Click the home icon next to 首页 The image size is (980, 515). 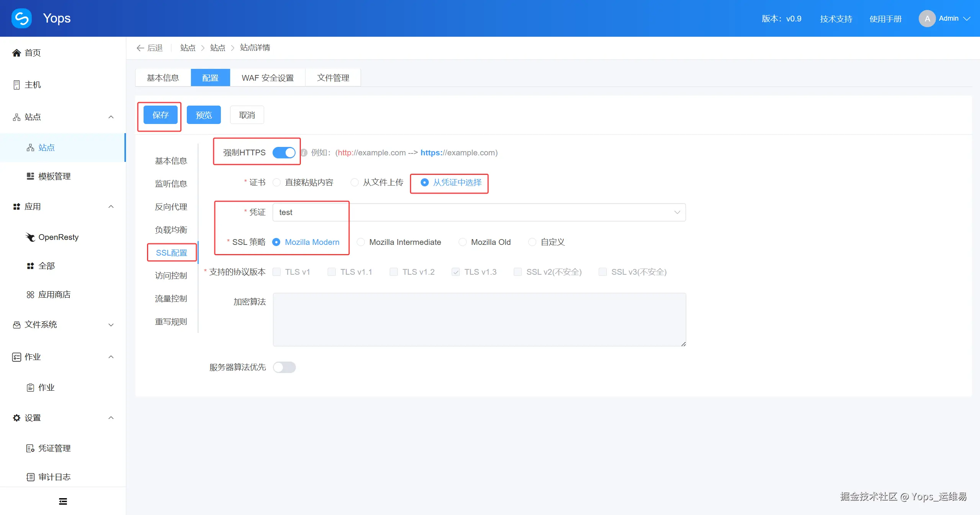[x=16, y=53]
